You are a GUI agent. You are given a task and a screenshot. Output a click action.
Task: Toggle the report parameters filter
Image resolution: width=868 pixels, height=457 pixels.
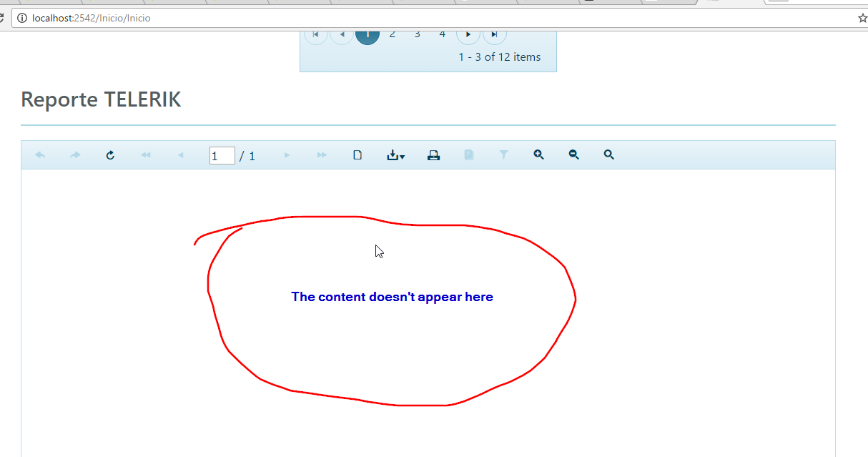503,155
